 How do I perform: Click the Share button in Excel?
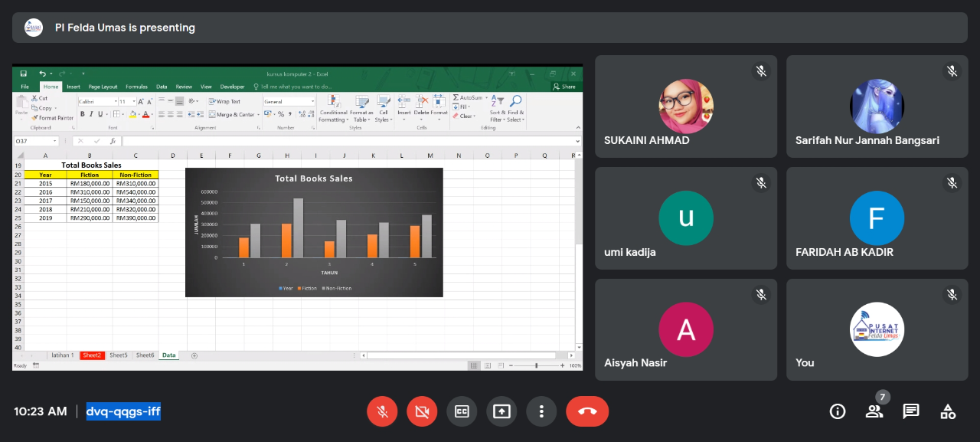click(566, 87)
